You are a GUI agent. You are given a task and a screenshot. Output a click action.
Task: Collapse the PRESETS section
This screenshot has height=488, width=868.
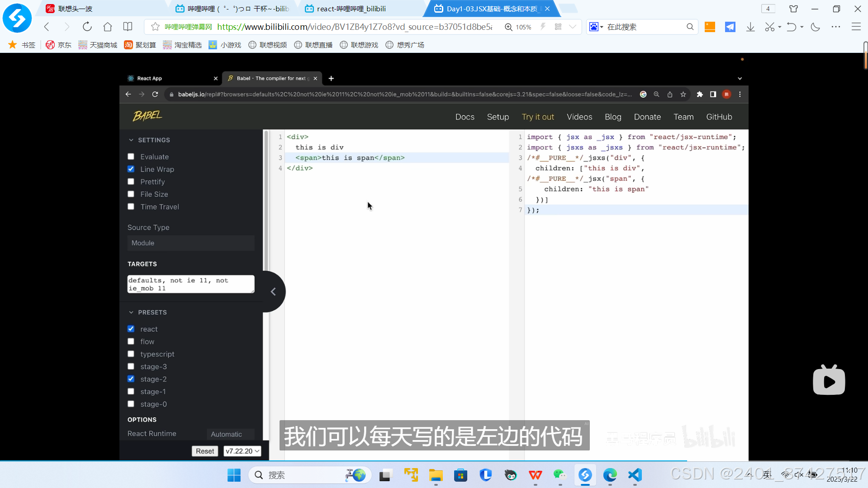(x=132, y=312)
